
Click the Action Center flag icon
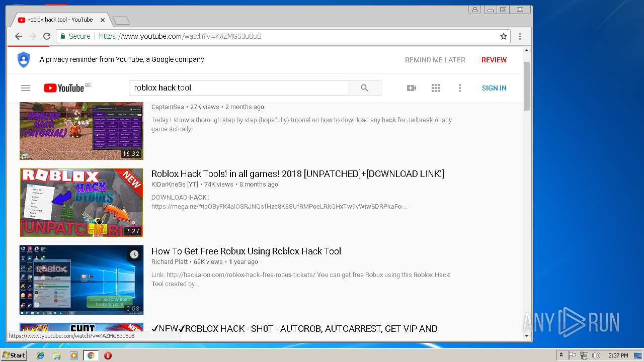pyautogui.click(x=572, y=355)
